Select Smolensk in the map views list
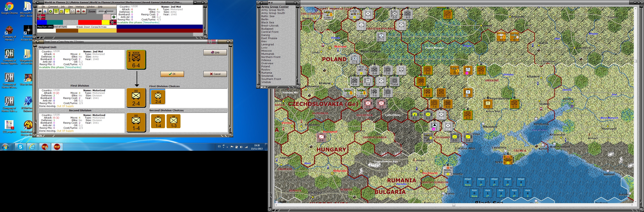The height and width of the screenshot is (212, 644). [267, 76]
